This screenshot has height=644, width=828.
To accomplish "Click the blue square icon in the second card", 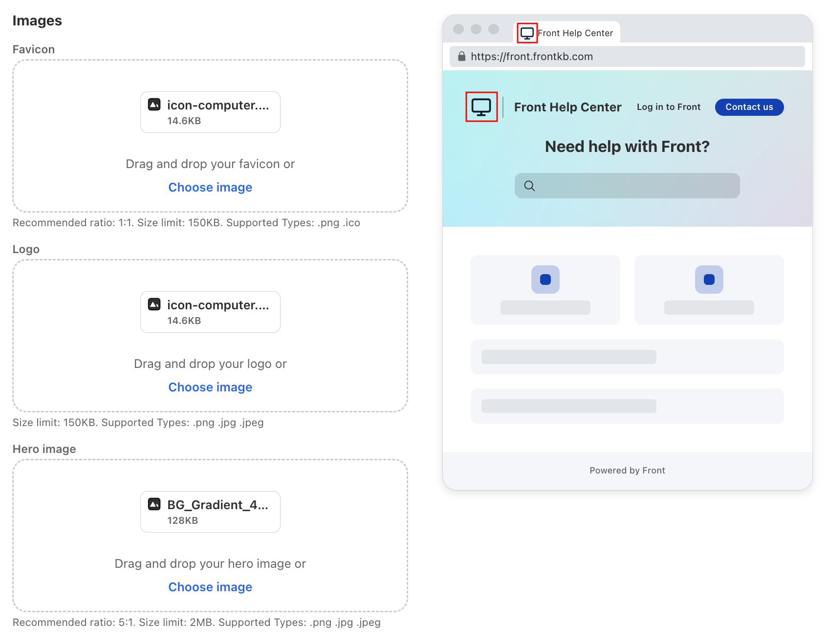I will (x=709, y=279).
